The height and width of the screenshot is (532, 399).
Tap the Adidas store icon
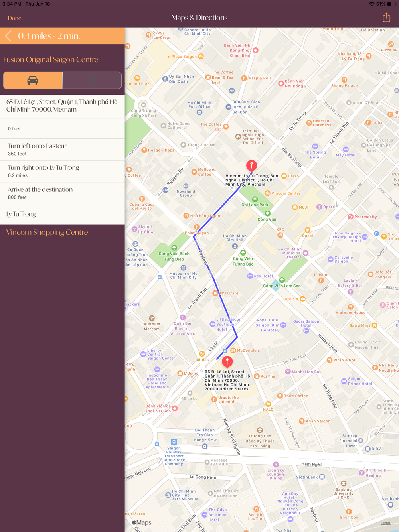202,354
